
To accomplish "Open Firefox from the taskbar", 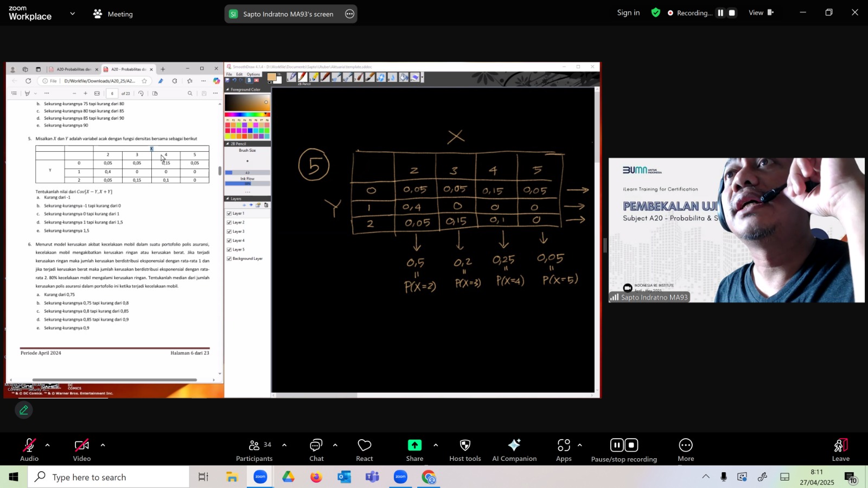I will (x=316, y=477).
